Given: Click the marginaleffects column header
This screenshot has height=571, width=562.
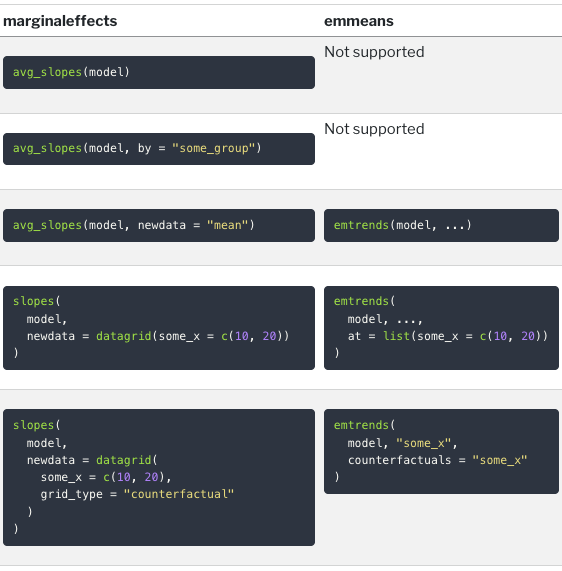Looking at the screenshot, I should tap(60, 21).
